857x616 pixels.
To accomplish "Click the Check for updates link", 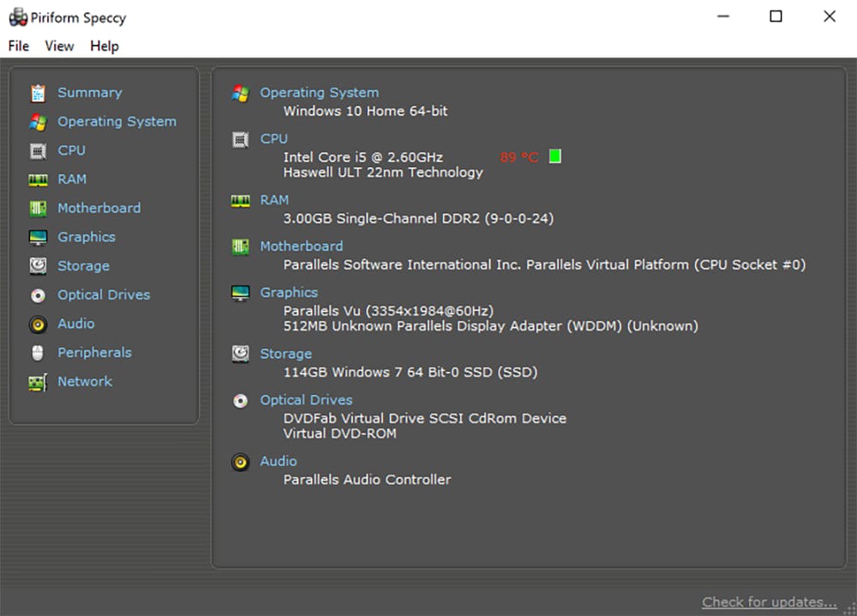I will (x=769, y=602).
